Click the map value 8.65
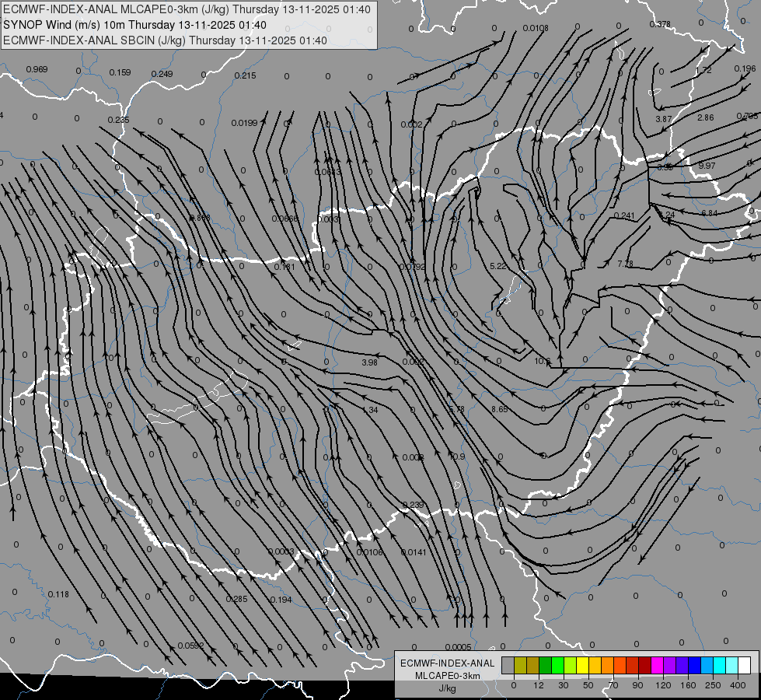The width and height of the screenshot is (761, 700). click(x=499, y=410)
